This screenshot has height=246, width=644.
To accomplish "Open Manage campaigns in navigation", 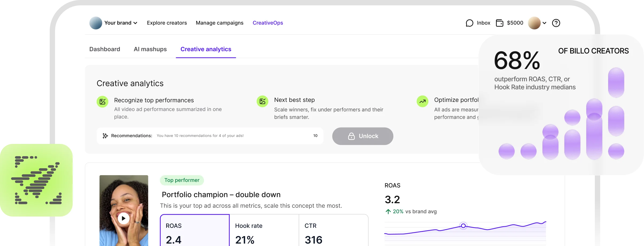I will click(x=219, y=23).
